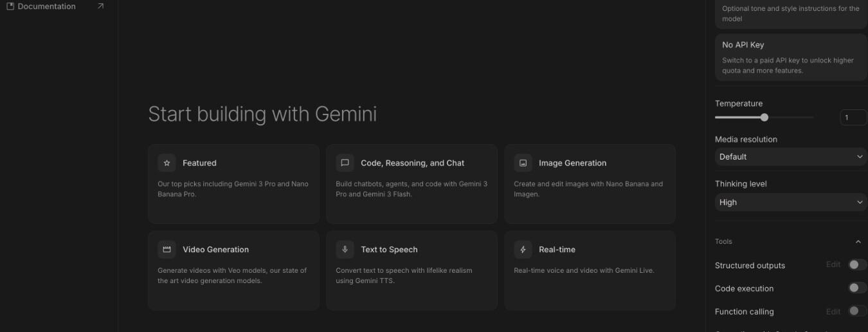Viewport: 868px width, 332px height.
Task: Click the Code execution label
Action: (x=744, y=288)
